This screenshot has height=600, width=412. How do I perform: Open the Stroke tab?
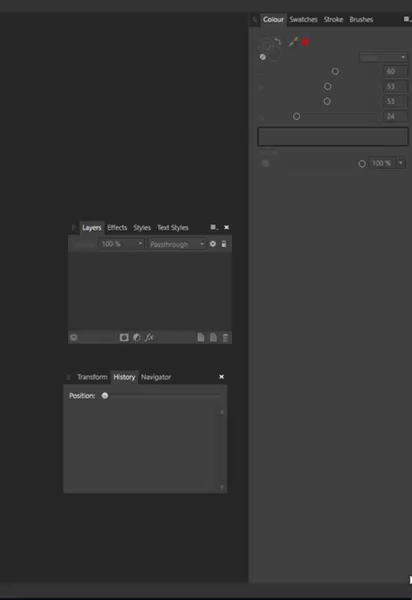(333, 20)
